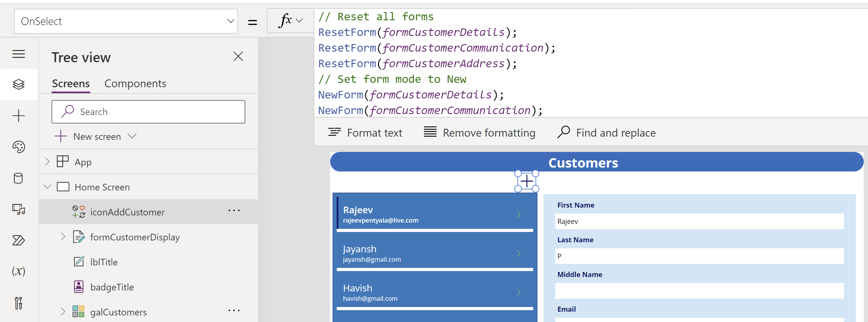Image resolution: width=868 pixels, height=322 pixels.
Task: Open the Advanced tools icon
Action: [18, 303]
